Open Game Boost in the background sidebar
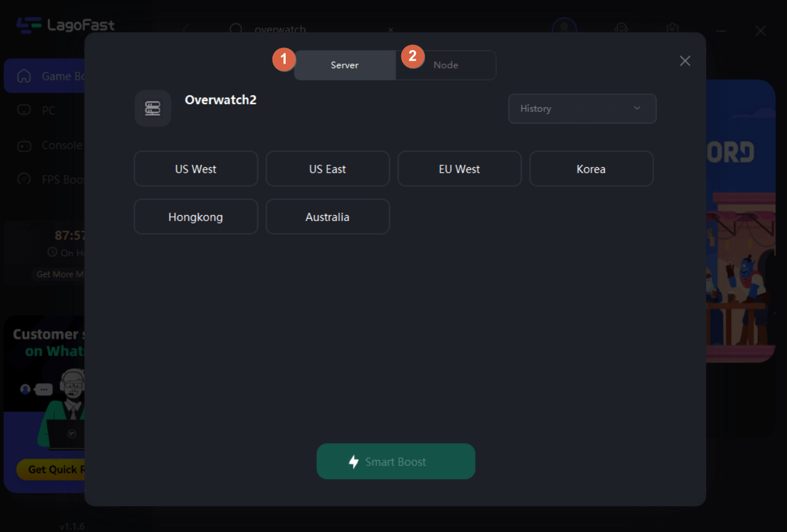Image resolution: width=787 pixels, height=532 pixels. pyautogui.click(x=45, y=76)
